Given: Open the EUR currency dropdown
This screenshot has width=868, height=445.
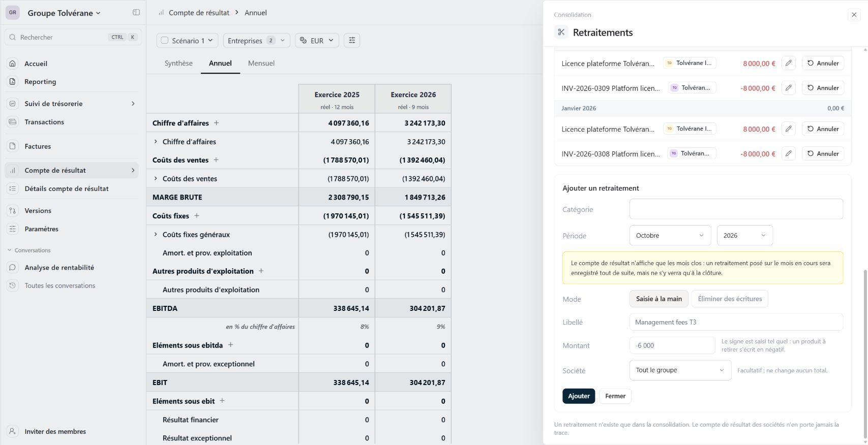Looking at the screenshot, I should point(317,41).
